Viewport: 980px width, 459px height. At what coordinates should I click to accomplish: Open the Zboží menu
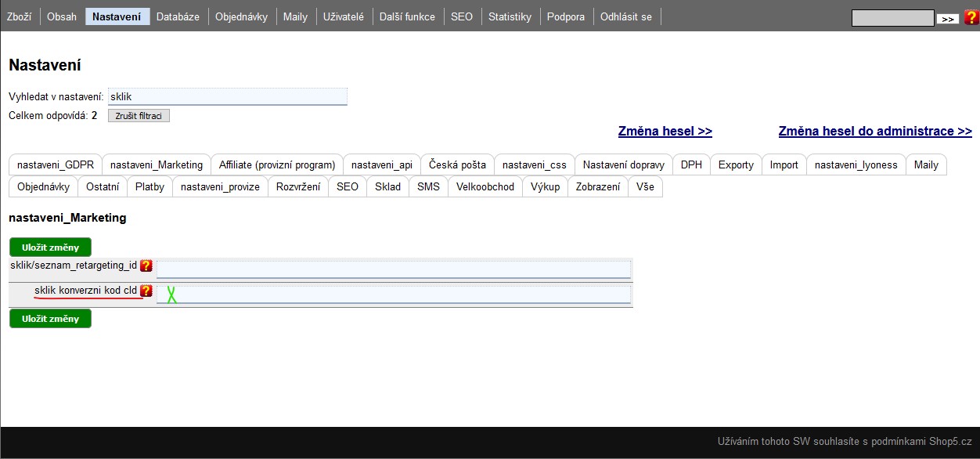click(19, 16)
